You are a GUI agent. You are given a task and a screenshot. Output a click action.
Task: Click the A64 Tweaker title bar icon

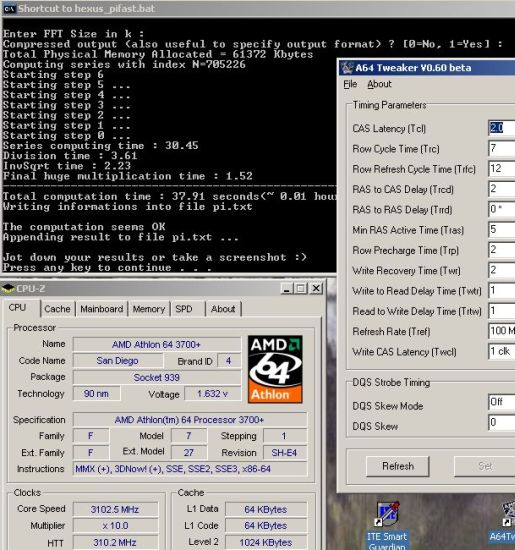pos(347,67)
